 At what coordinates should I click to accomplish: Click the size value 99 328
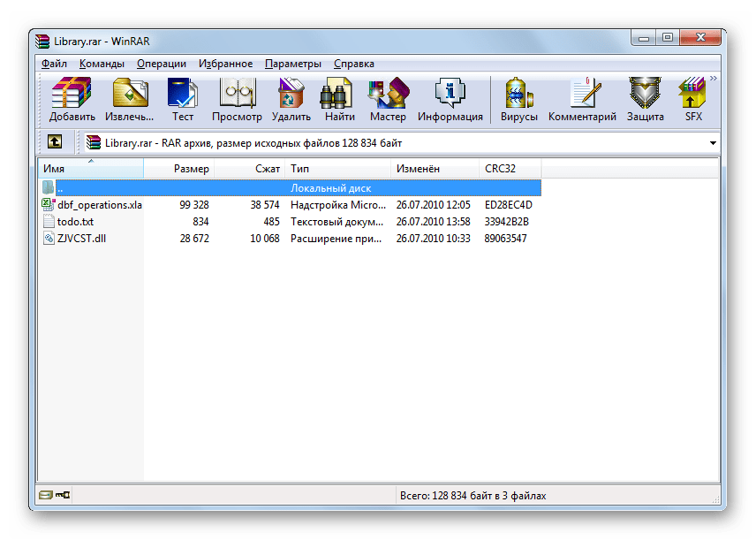point(194,205)
